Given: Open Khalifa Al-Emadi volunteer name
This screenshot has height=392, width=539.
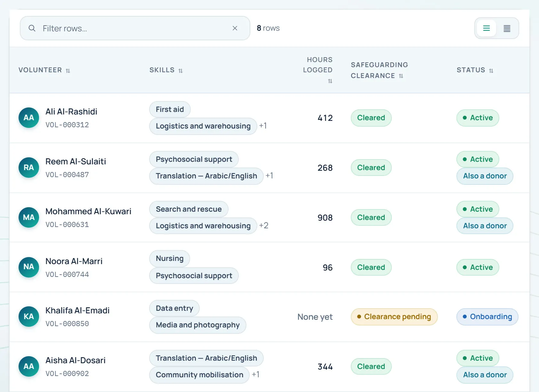Looking at the screenshot, I should pyautogui.click(x=77, y=310).
